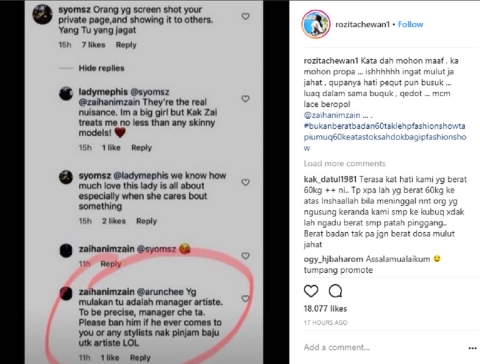The height and width of the screenshot is (364, 480).
Task: Follow rozitachewan1
Action: pyautogui.click(x=410, y=24)
